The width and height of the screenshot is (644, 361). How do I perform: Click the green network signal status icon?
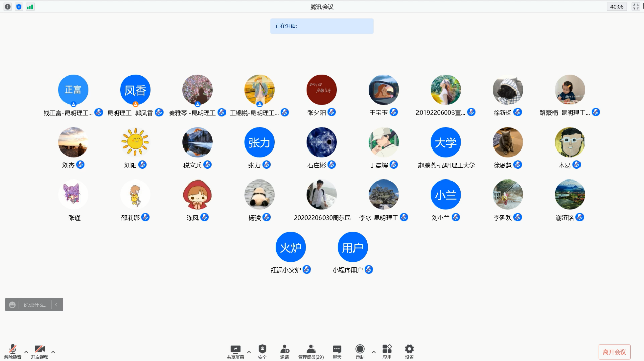(x=30, y=7)
